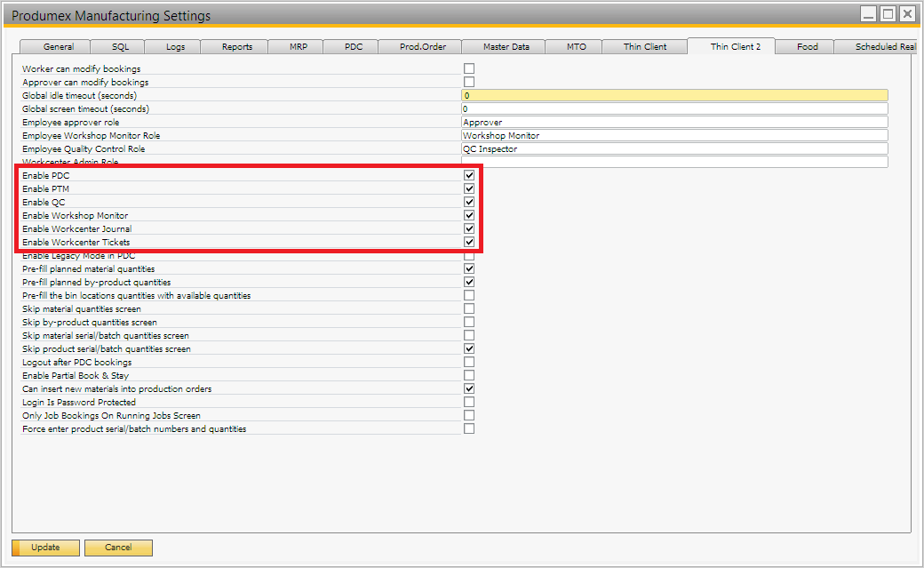Enable Worker can modify bookings

click(x=469, y=68)
